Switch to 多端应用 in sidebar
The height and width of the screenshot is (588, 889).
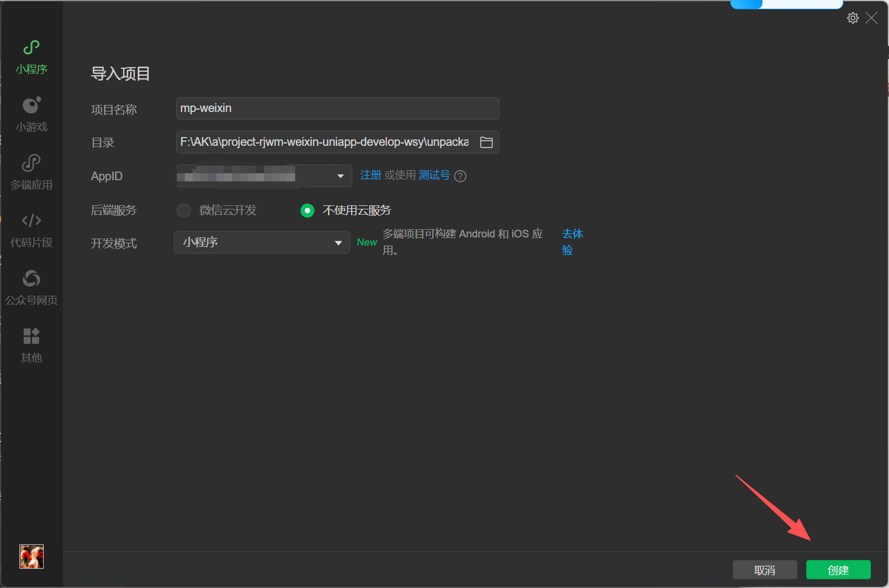[32, 173]
